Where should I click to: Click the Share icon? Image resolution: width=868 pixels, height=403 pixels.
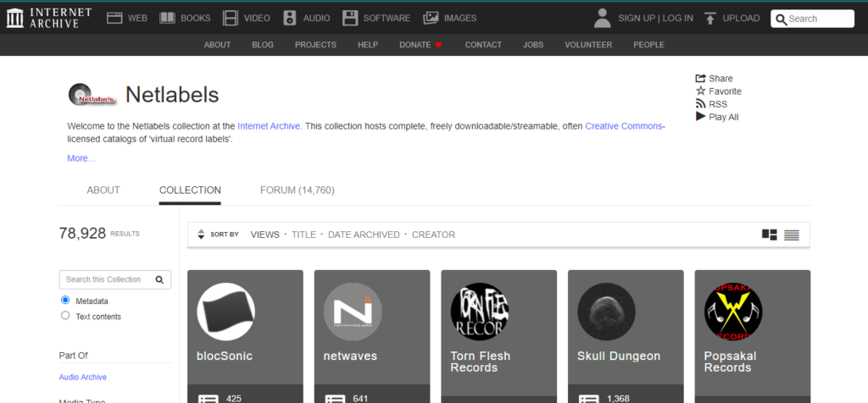(x=700, y=78)
